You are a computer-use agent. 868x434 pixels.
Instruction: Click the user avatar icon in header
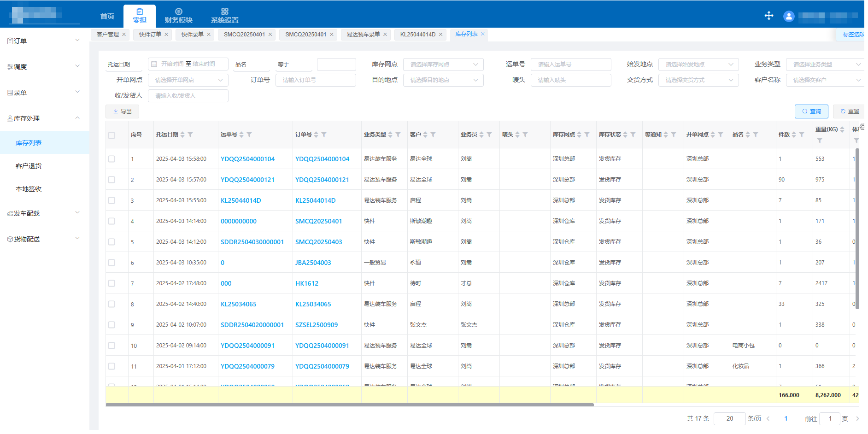789,17
